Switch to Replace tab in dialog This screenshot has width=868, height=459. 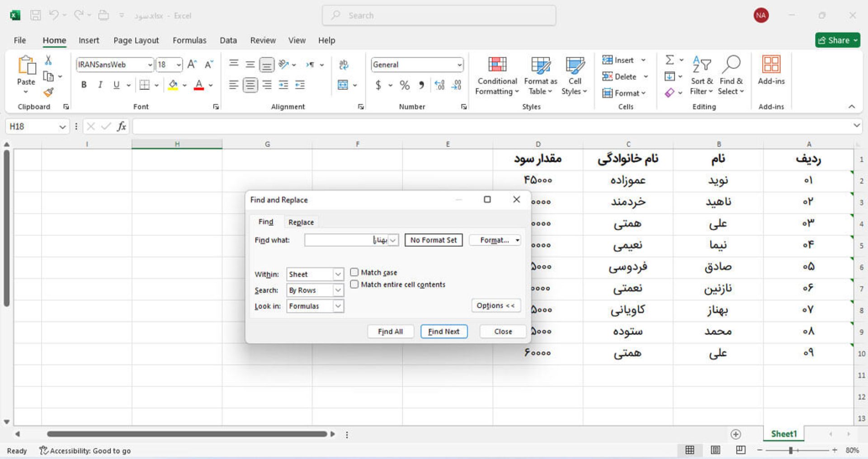(x=301, y=222)
